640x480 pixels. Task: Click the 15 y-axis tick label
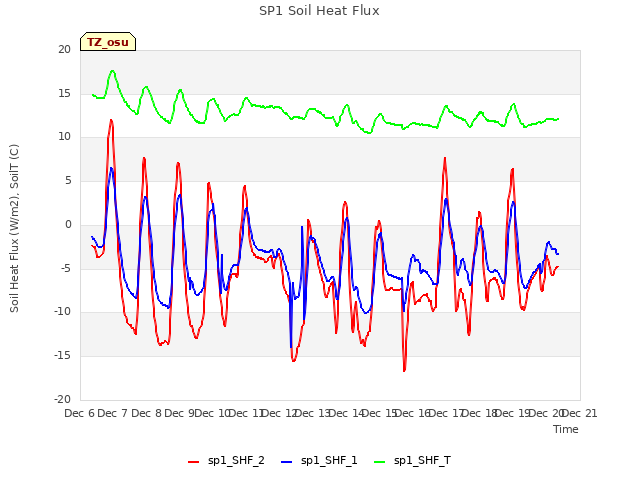coord(64,93)
